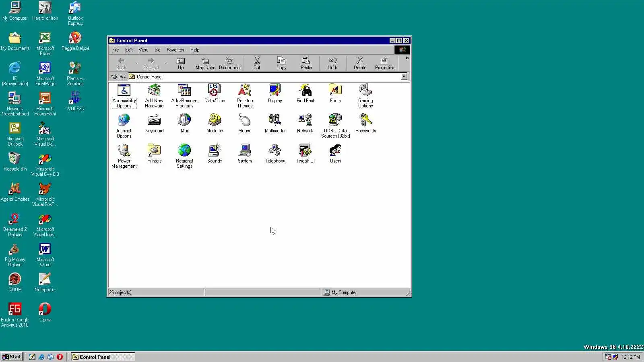
Task: Expand the Back button history arrow
Action: (136, 63)
